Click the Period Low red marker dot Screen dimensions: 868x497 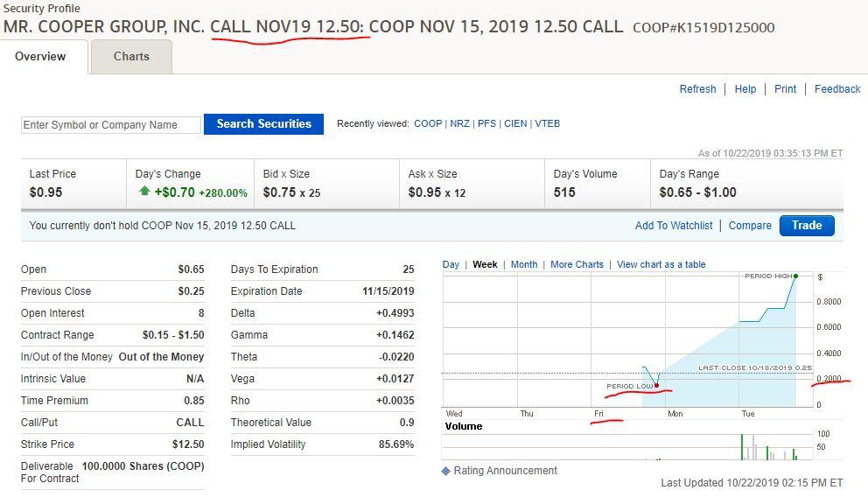click(656, 386)
